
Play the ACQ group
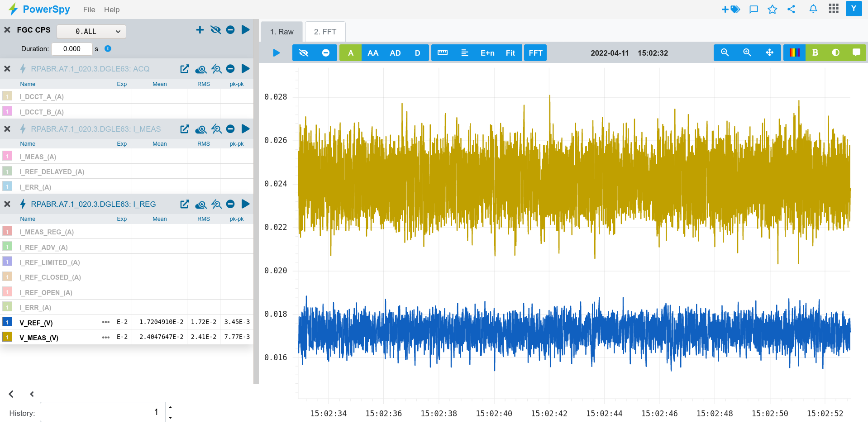246,69
